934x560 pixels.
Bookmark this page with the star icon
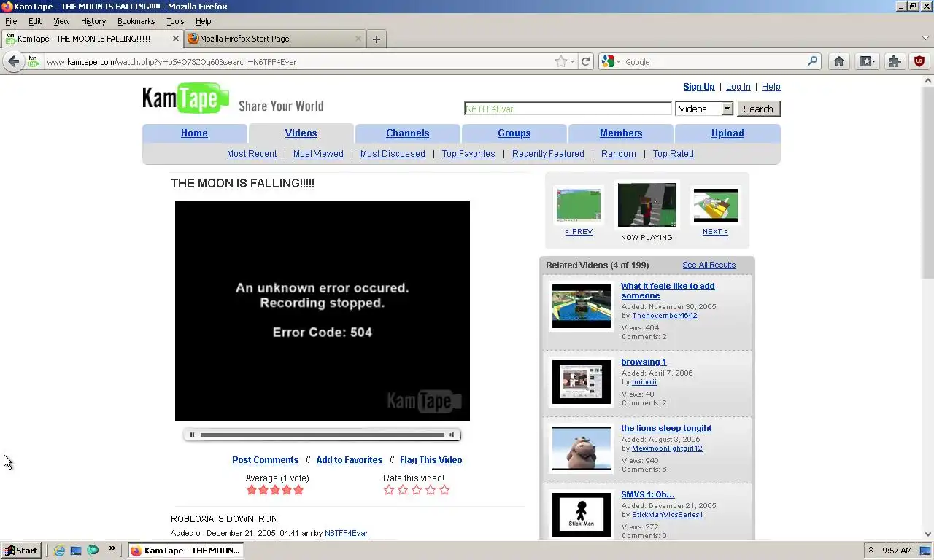coord(560,62)
